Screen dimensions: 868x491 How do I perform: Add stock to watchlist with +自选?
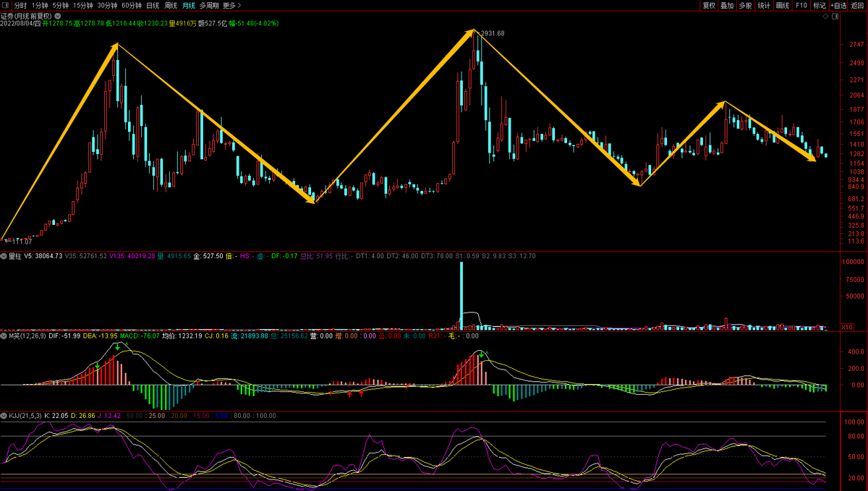[x=838, y=5]
